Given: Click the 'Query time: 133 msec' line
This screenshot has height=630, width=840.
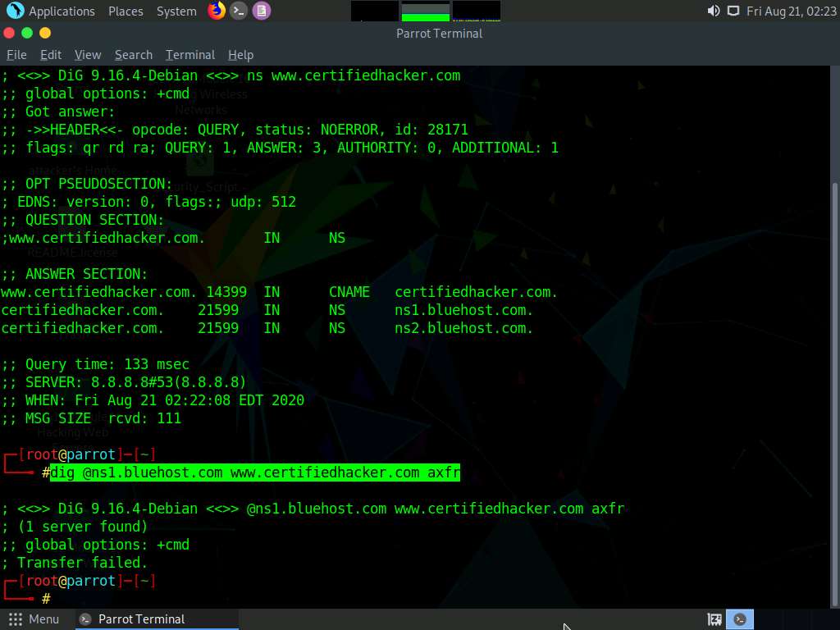Looking at the screenshot, I should (x=95, y=364).
